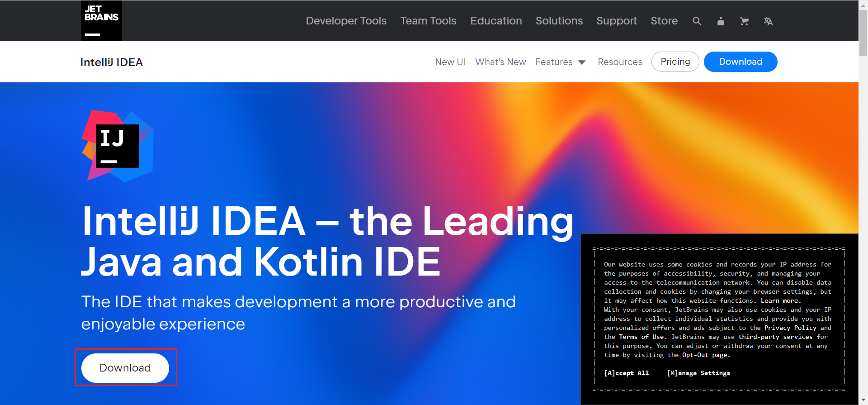The image size is (868, 405).
Task: Open the Team Tools menu
Action: (428, 21)
